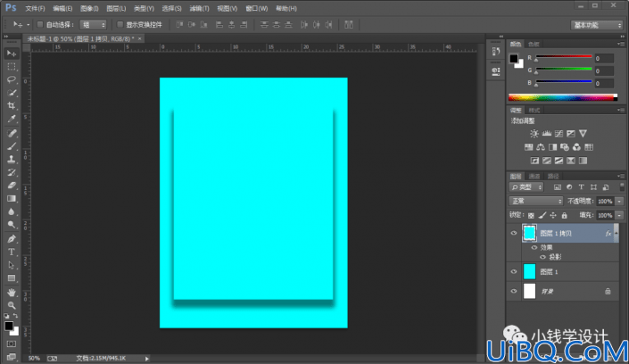Open the History panel icon
Viewport: 629px width, 364px height.
[x=496, y=52]
